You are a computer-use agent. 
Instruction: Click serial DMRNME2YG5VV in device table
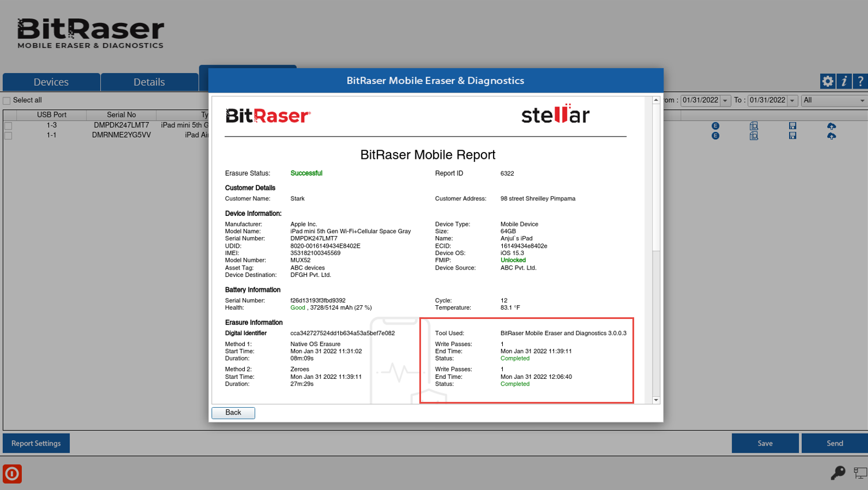tap(122, 135)
